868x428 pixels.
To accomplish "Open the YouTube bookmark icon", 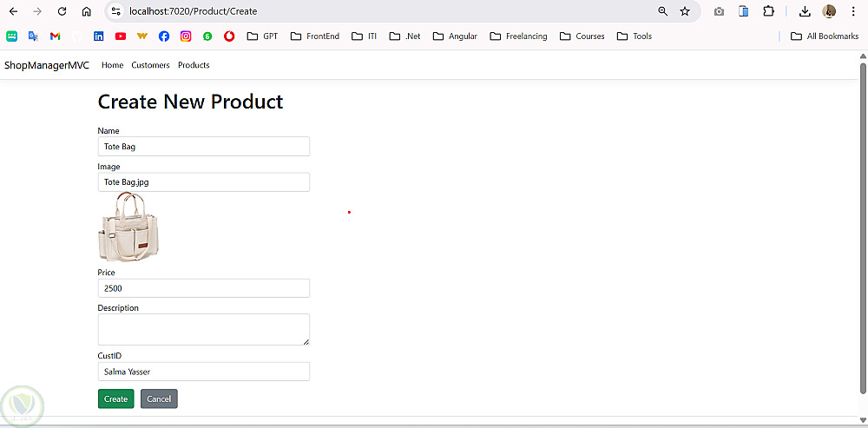I will 120,36.
